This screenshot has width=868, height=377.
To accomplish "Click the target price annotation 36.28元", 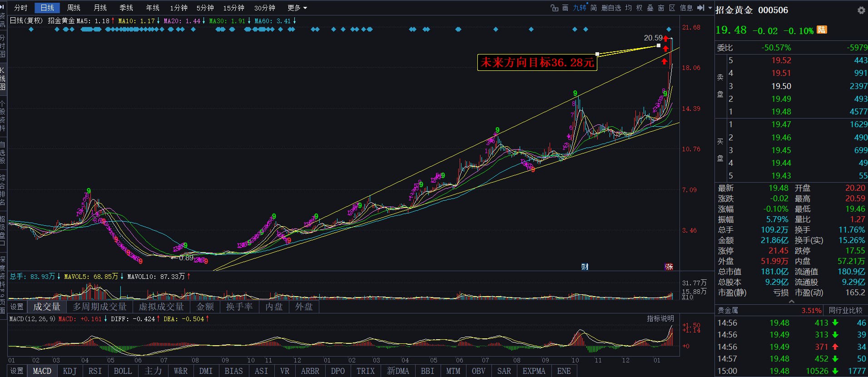I will coord(537,62).
